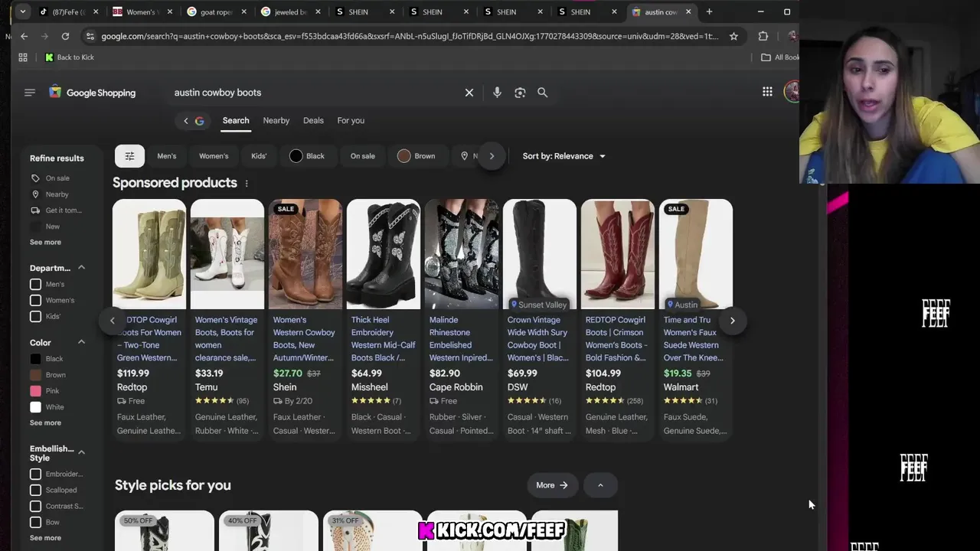Viewport: 980px width, 551px height.
Task: Click the Men's filter chip
Action: click(x=167, y=156)
